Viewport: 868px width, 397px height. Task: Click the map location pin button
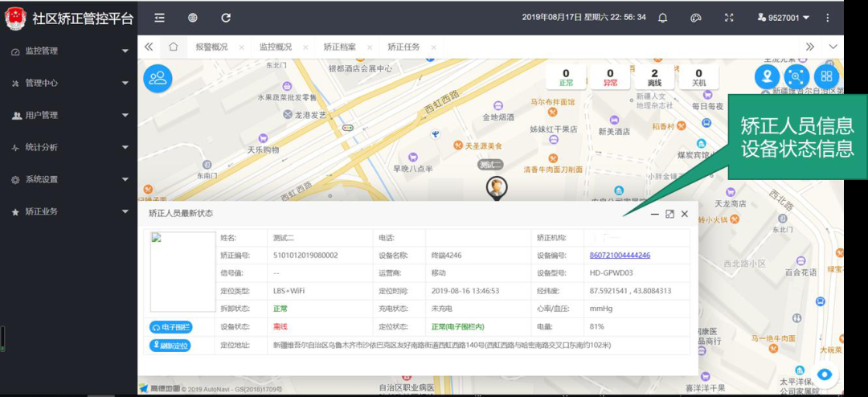[x=768, y=77]
